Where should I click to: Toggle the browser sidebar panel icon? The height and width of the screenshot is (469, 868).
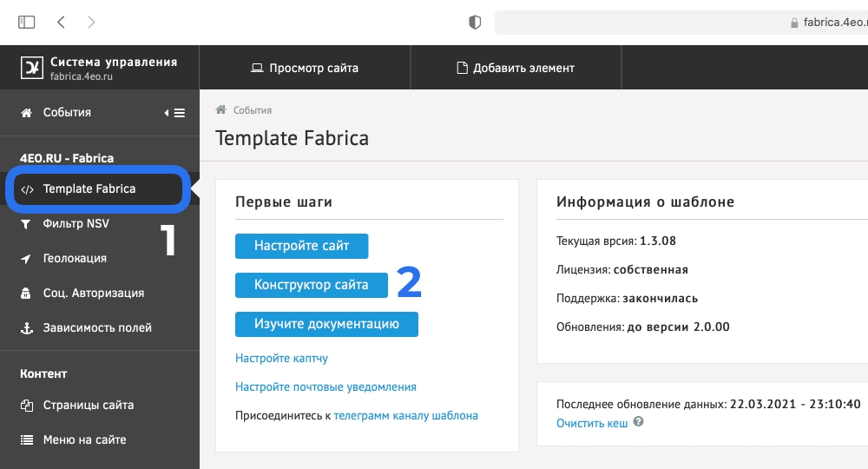[27, 22]
